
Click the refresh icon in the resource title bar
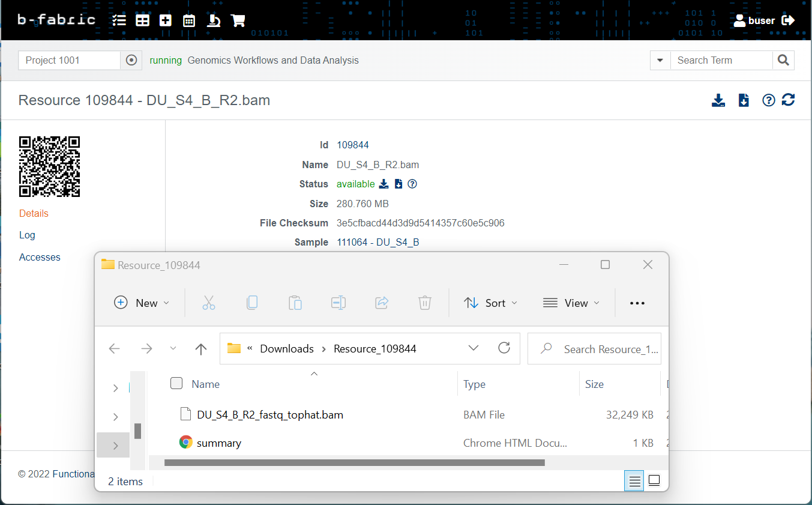[789, 100]
